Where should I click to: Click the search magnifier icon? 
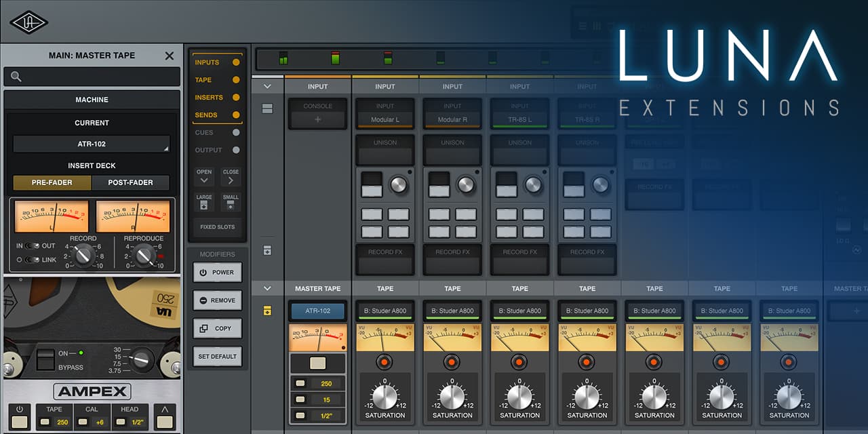tap(16, 77)
